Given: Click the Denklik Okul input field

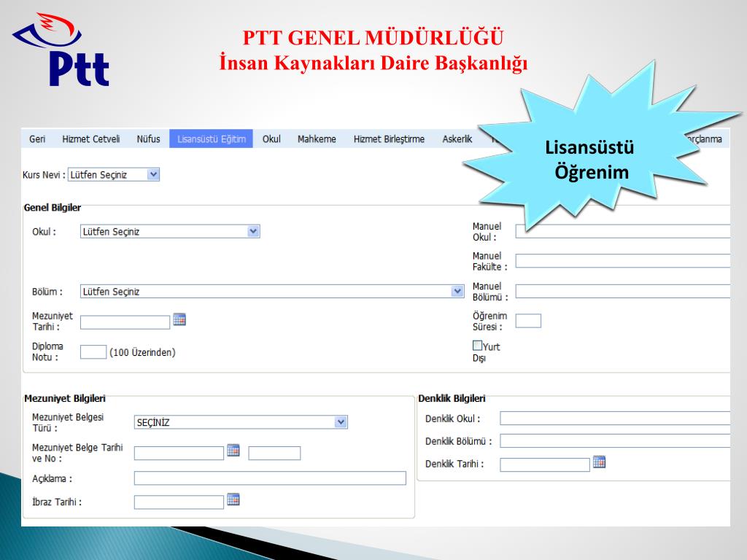Looking at the screenshot, I should tap(615, 418).
